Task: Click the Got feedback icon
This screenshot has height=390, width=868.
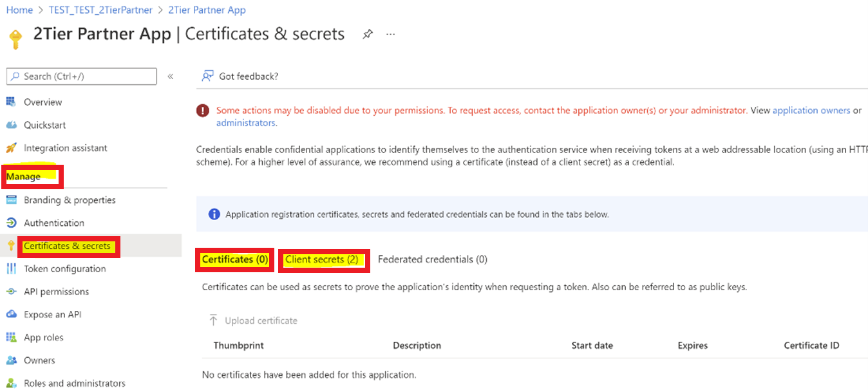Action: point(207,76)
